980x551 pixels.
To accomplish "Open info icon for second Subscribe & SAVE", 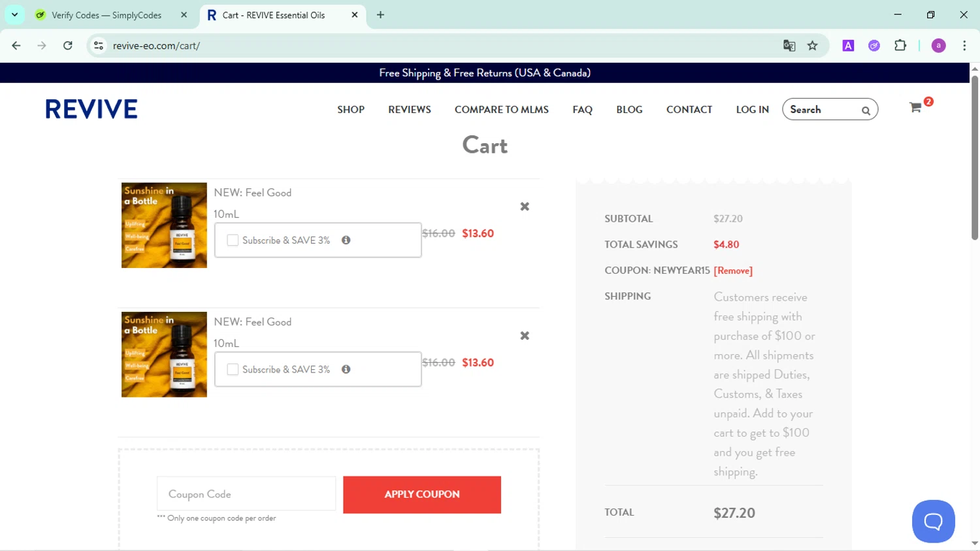I will 346,369.
